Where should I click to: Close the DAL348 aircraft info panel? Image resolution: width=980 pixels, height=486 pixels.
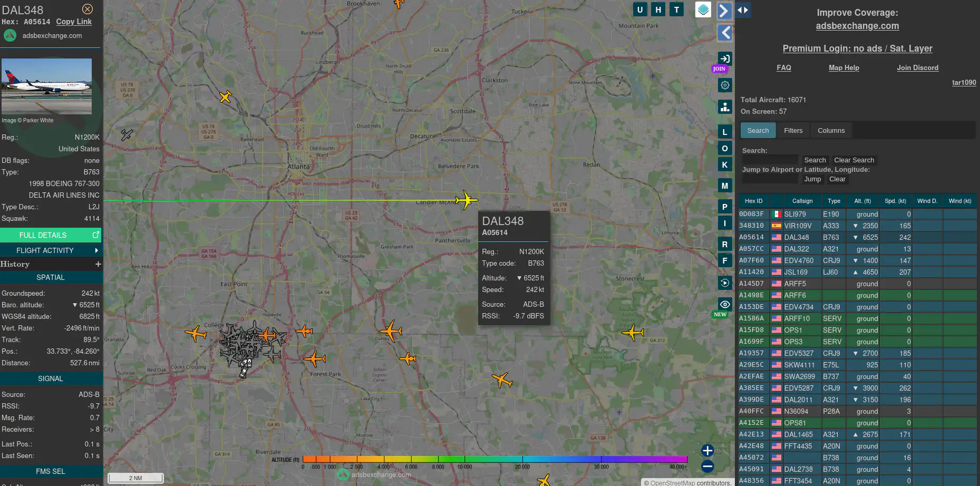[x=88, y=9]
